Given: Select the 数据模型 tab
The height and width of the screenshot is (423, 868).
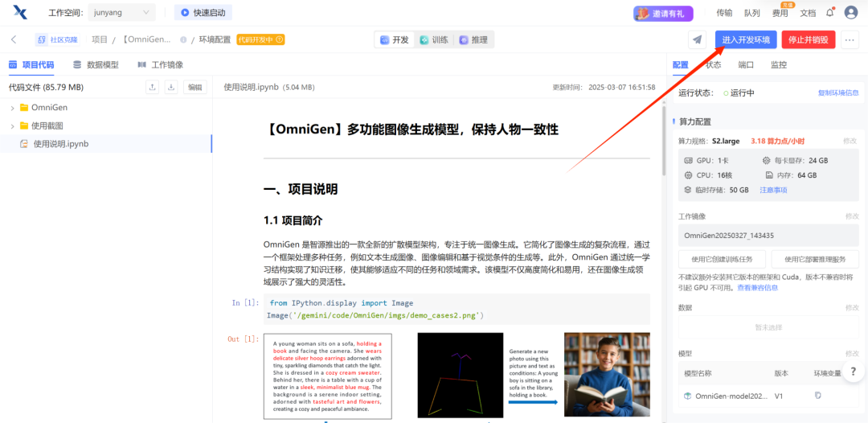Looking at the screenshot, I should tap(96, 65).
